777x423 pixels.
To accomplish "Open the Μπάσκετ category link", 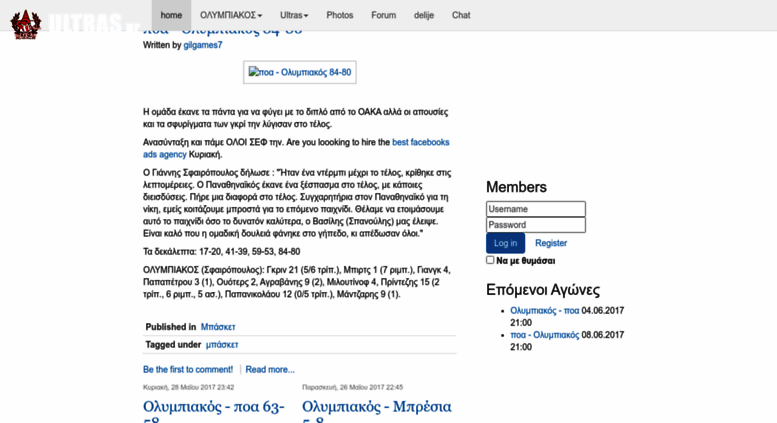I will click(218, 327).
